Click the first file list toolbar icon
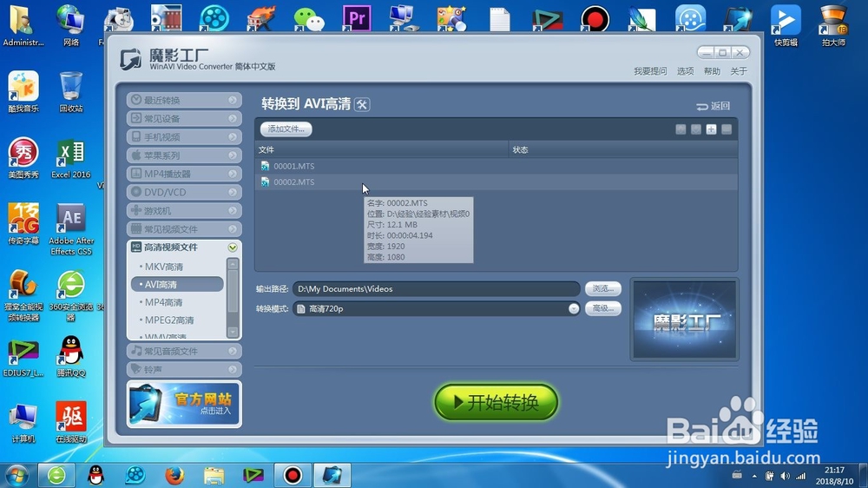The height and width of the screenshot is (488, 868). tap(681, 129)
